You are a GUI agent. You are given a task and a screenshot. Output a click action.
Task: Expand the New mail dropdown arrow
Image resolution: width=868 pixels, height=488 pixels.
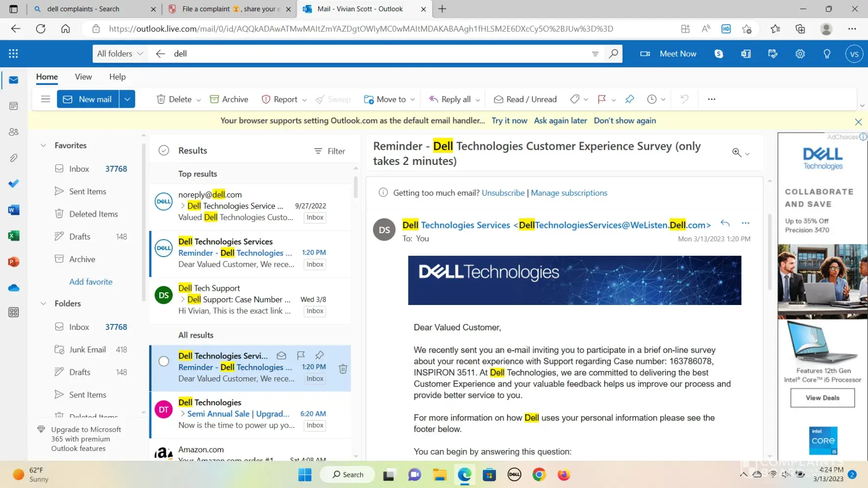pyautogui.click(x=127, y=99)
